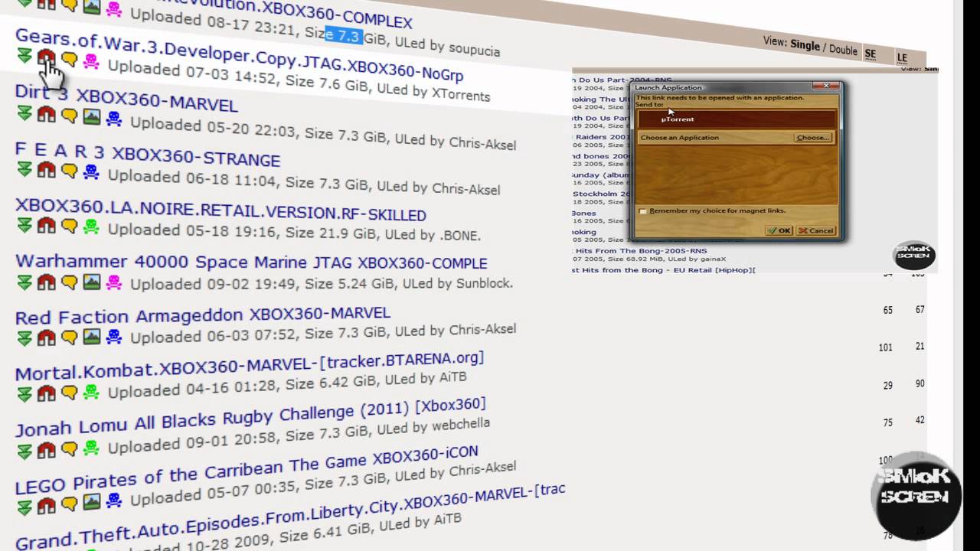The image size is (980, 551).
Task: Select µTorrent in the Launch Application list
Action: point(737,119)
